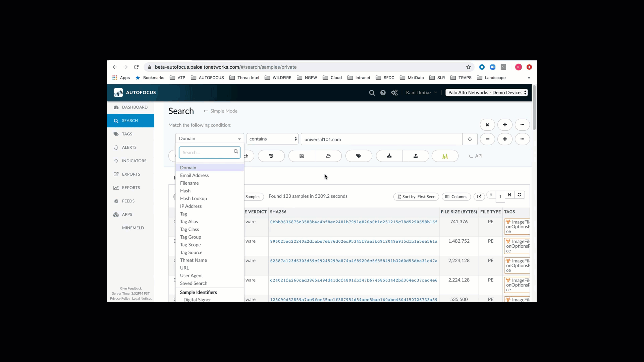This screenshot has width=644, height=362.
Task: Open Feeds in the sidebar
Action: [131, 201]
